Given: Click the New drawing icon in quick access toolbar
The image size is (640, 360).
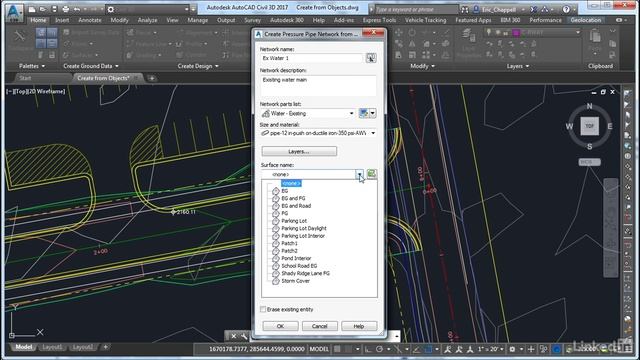Looking at the screenshot, I should tap(32, 9).
